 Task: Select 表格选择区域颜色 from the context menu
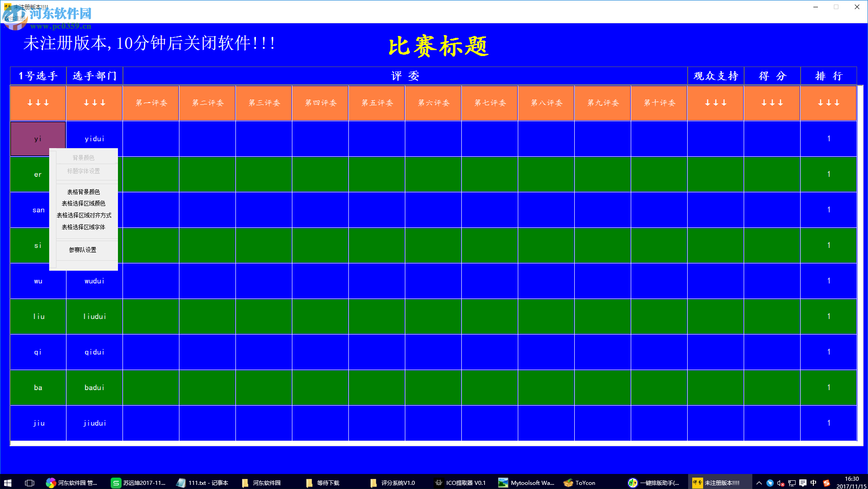[83, 203]
